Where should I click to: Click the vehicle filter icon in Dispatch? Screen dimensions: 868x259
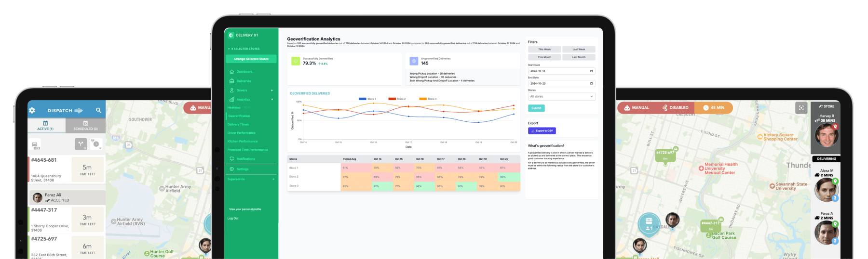pyautogui.click(x=35, y=144)
